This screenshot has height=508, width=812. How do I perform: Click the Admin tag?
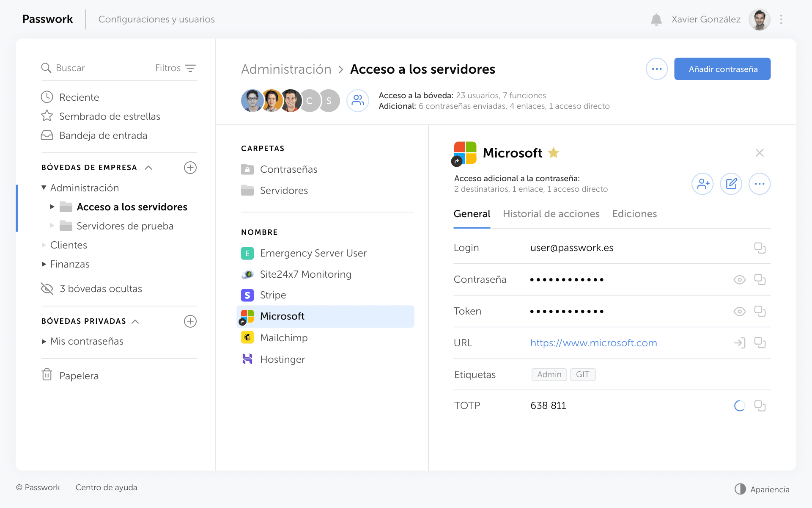pyautogui.click(x=549, y=375)
